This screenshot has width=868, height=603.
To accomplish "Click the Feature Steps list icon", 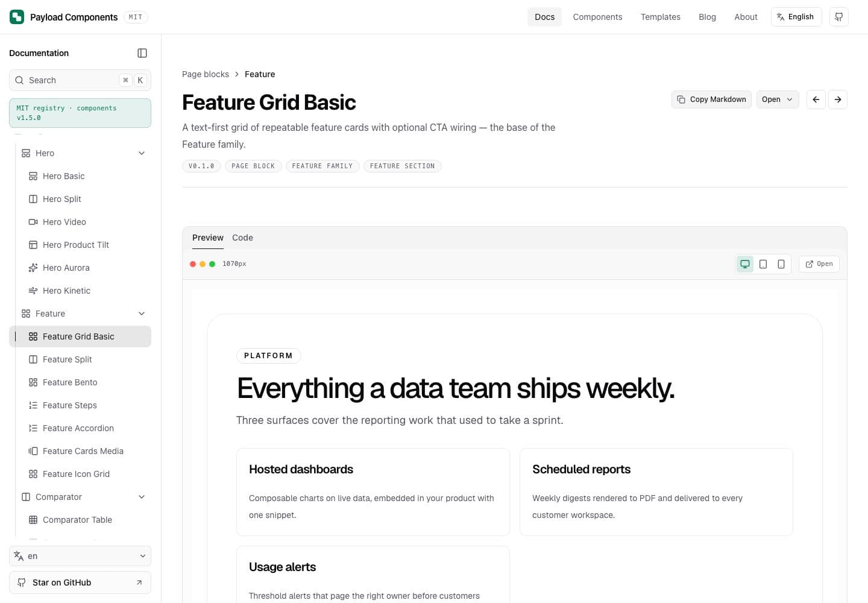I will pyautogui.click(x=33, y=405).
